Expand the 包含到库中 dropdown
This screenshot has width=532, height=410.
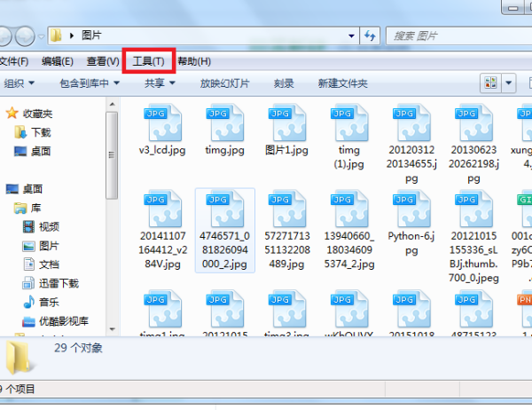tap(90, 83)
